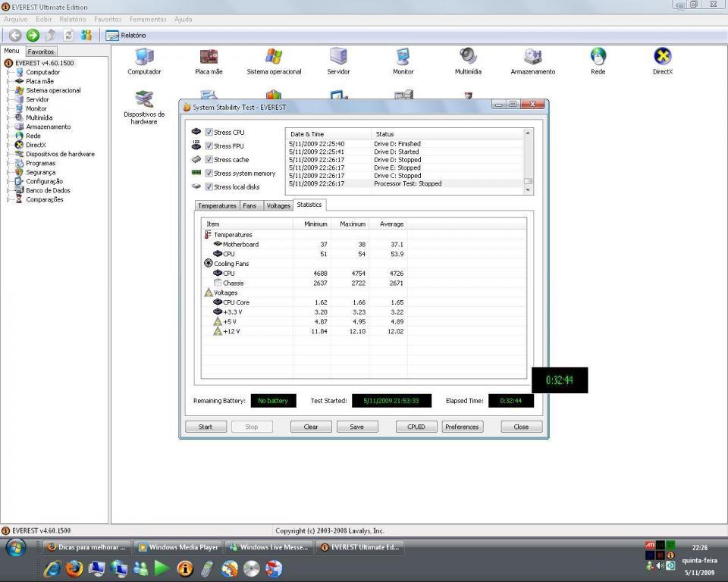Open the Servidor category icon
The width and height of the screenshot is (728, 582).
338,61
